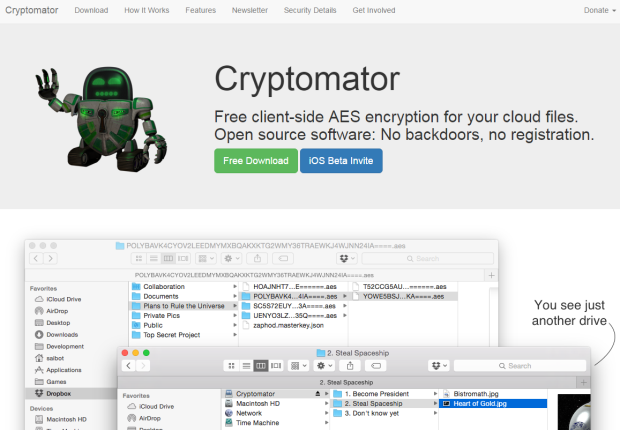
Task: Select Plans to Rule the Universe folder
Action: (184, 306)
